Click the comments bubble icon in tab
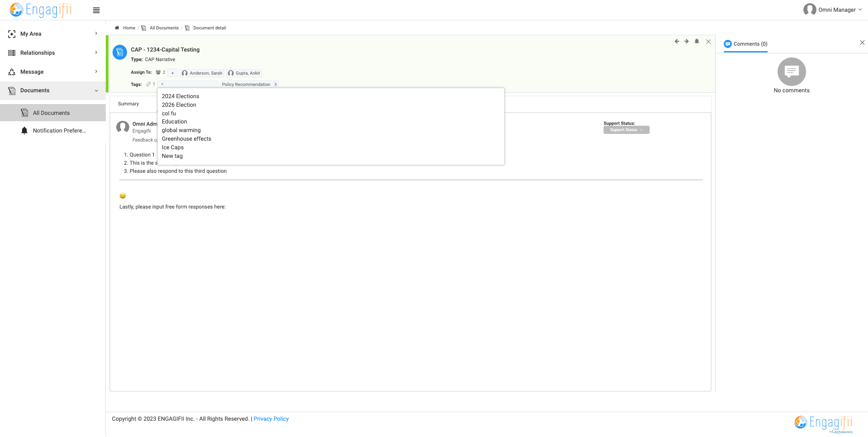This screenshot has height=437, width=868. pyautogui.click(x=728, y=44)
